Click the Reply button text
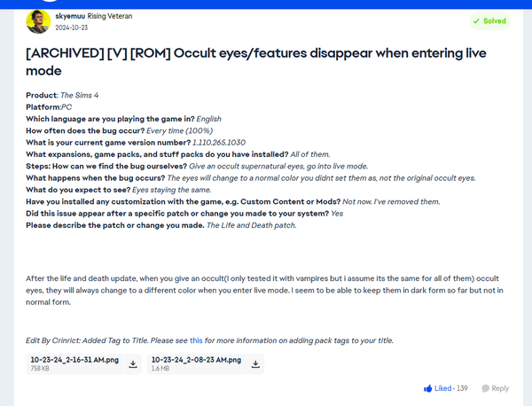This screenshot has width=532, height=406. [500, 388]
